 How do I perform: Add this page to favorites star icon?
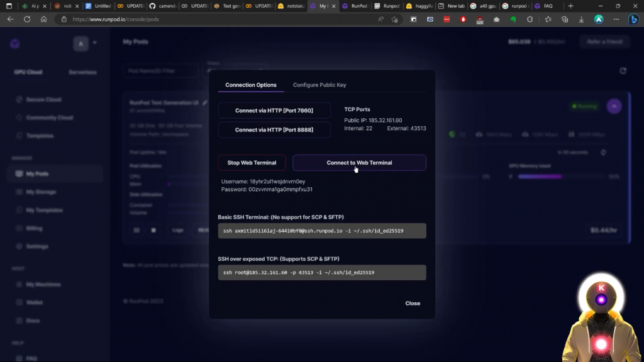click(395, 19)
